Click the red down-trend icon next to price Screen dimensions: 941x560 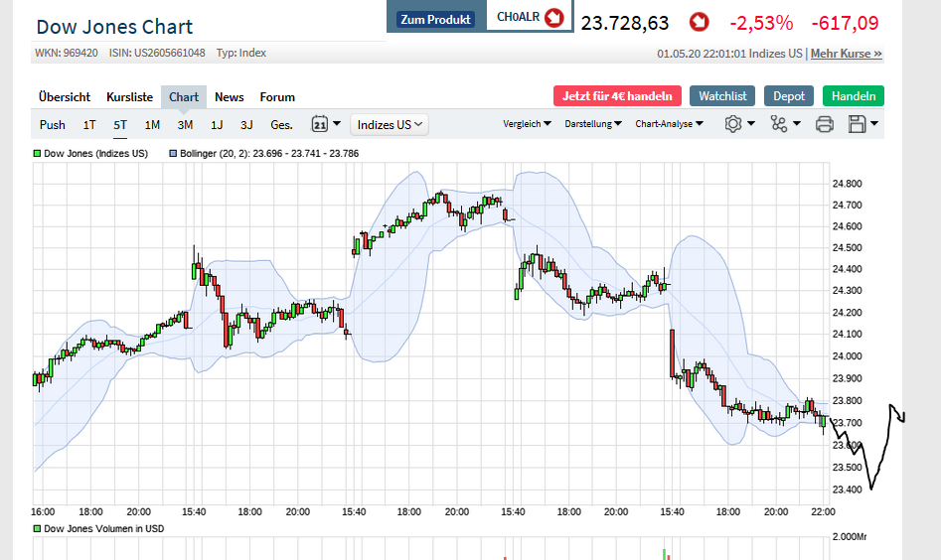(699, 22)
